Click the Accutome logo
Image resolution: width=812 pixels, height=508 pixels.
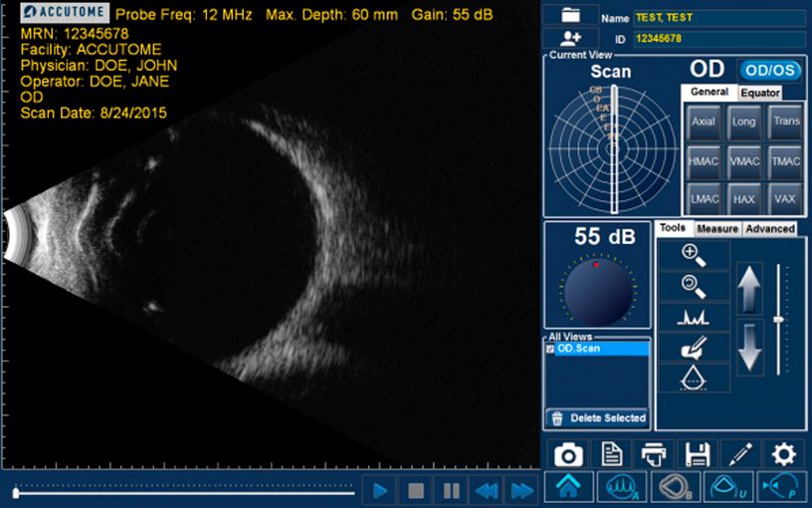[65, 12]
